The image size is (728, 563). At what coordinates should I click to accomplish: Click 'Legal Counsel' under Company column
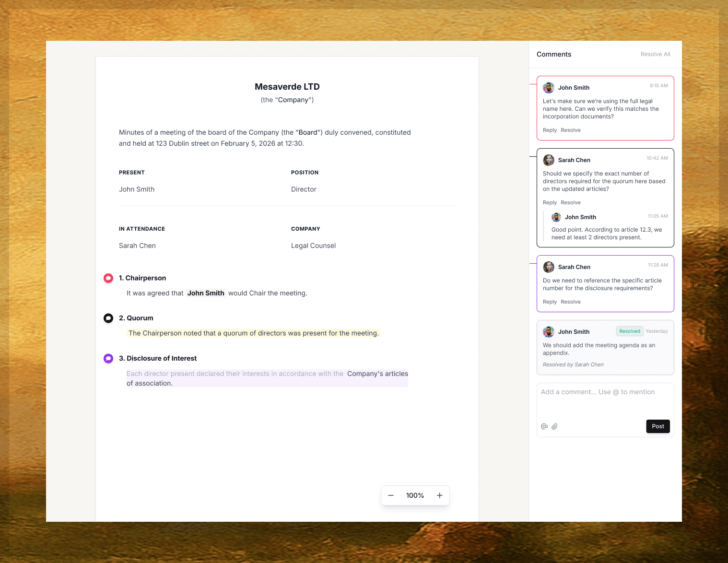(313, 246)
